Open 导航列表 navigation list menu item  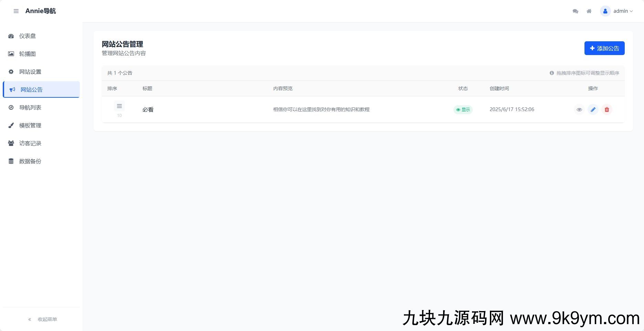[41, 107]
